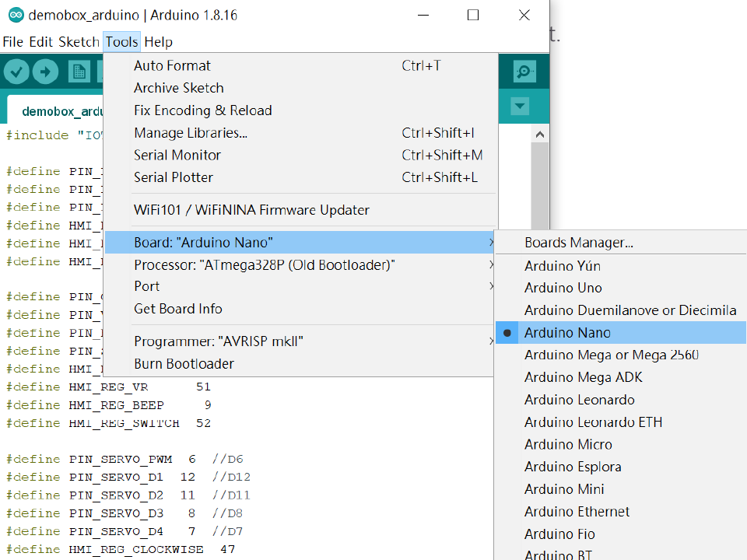Click the Verify checkmark toolbar icon
747x560 pixels.
(16, 72)
